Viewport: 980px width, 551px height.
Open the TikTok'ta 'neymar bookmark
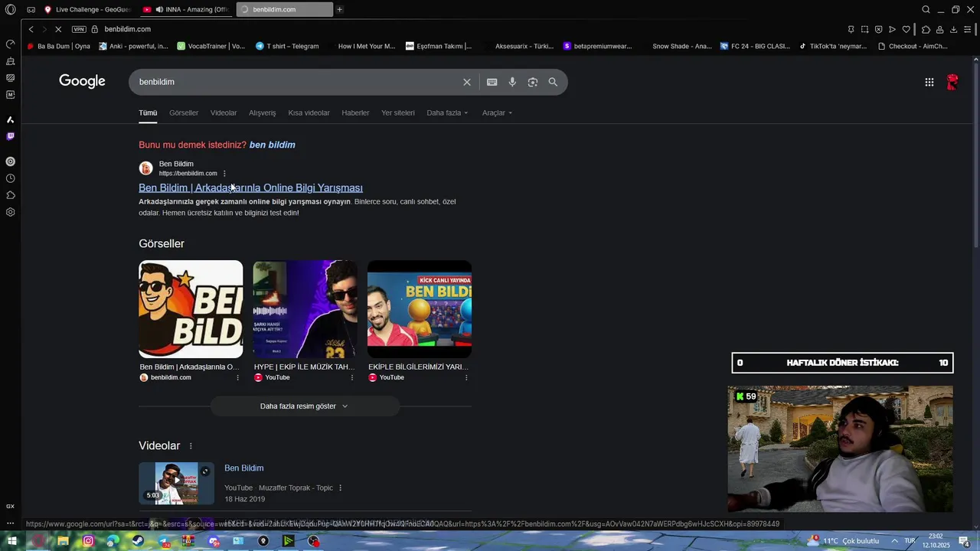(x=833, y=46)
